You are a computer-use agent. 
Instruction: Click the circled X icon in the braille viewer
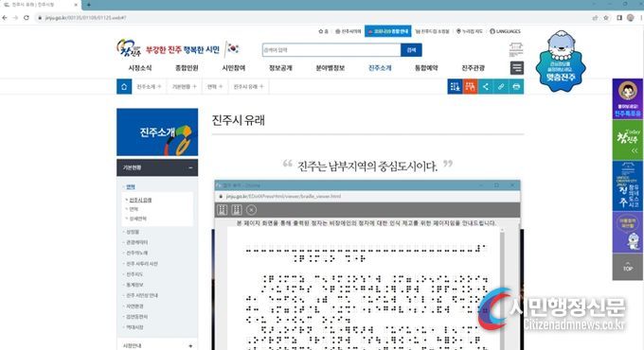(x=251, y=210)
